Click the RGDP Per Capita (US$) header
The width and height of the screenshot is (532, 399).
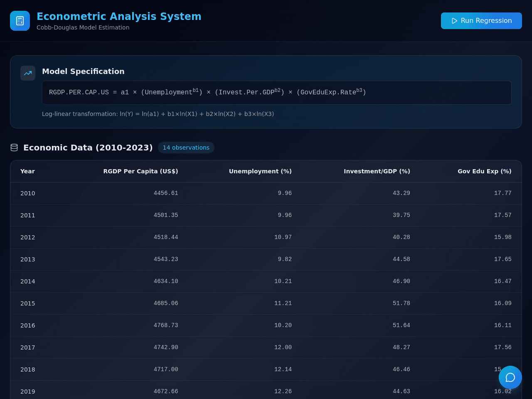(x=140, y=171)
